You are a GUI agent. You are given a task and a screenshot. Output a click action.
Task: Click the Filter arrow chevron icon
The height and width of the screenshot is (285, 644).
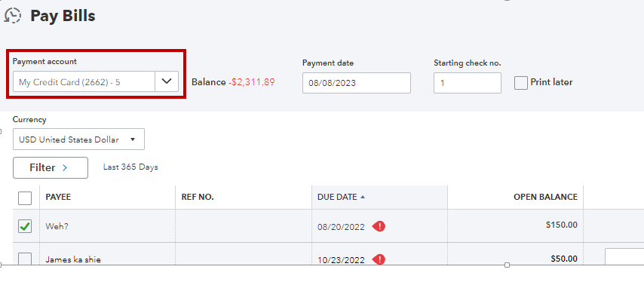tap(65, 167)
